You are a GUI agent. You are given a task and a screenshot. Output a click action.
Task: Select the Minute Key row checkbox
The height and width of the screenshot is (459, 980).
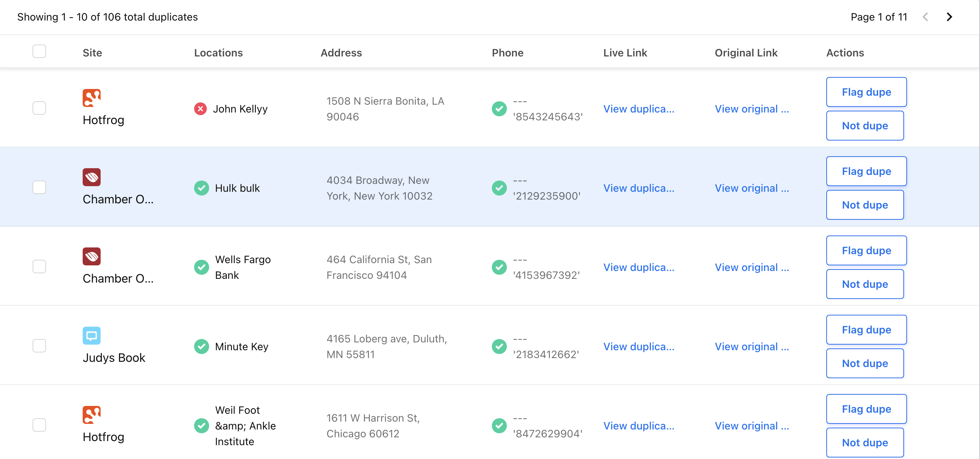(x=39, y=346)
